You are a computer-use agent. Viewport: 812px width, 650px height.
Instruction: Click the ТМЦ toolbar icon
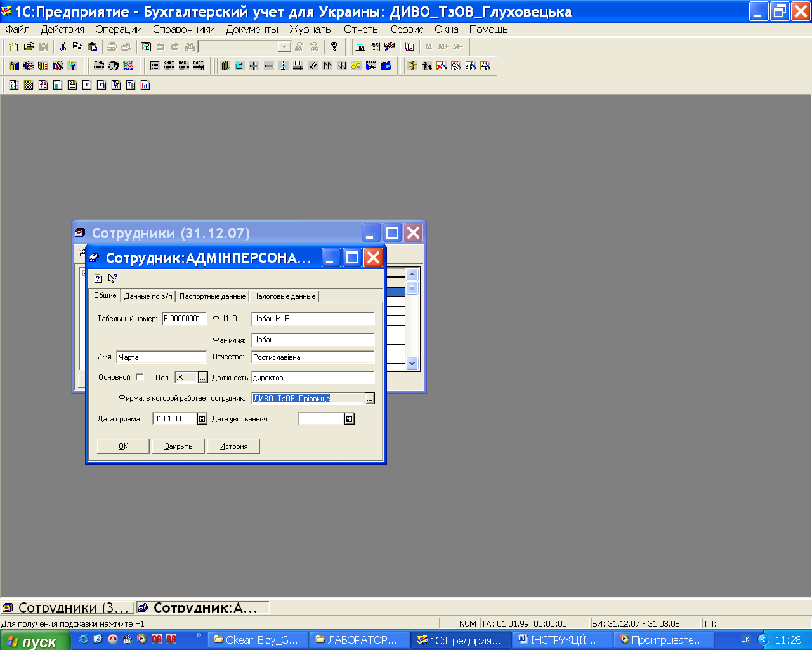tap(99, 65)
